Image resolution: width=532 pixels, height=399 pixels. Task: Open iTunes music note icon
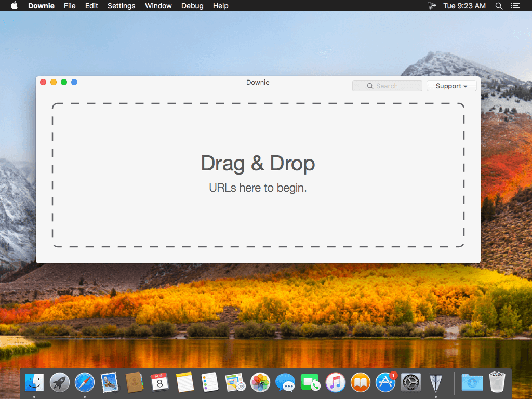(336, 382)
